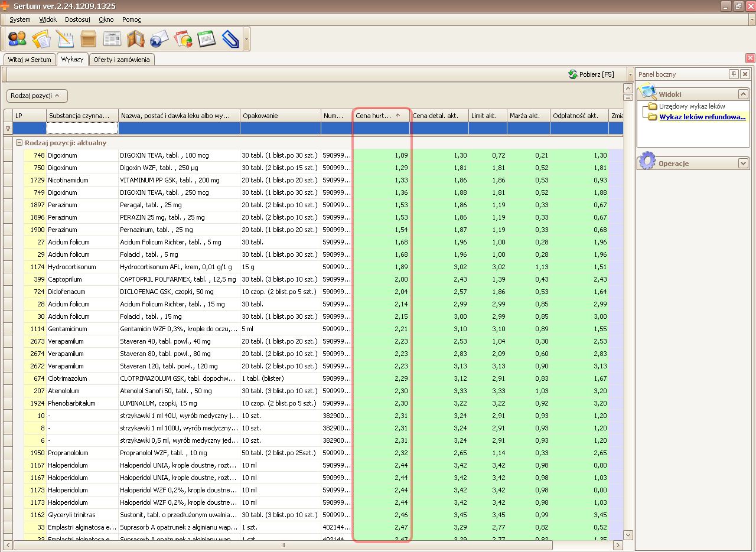Click the globe with envelope toolbar icon
756x552 pixels.
(159, 39)
